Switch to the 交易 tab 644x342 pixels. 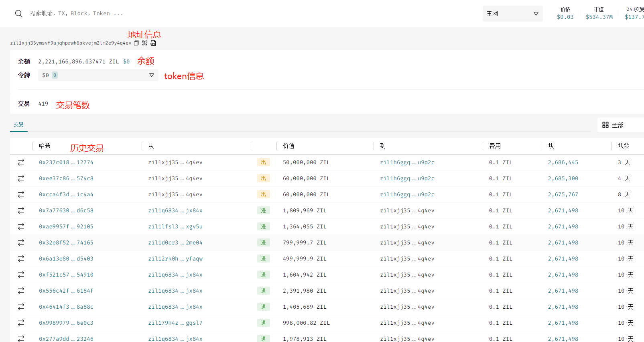tap(18, 124)
